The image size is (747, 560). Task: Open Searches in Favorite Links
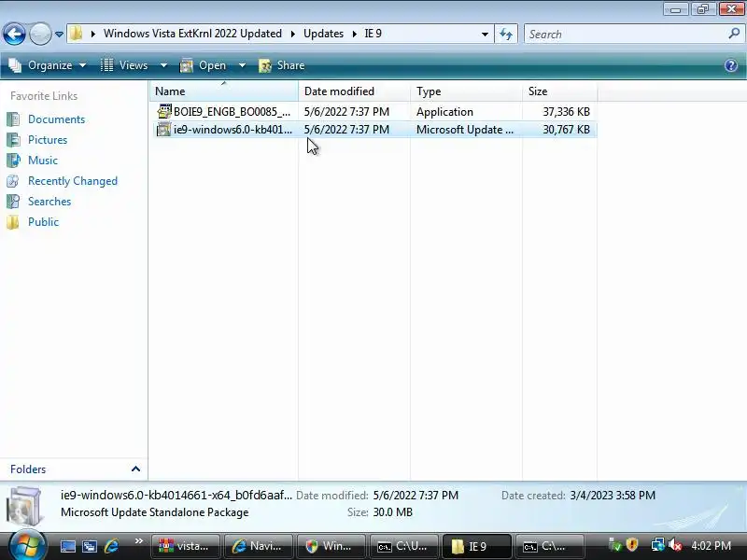coord(49,202)
